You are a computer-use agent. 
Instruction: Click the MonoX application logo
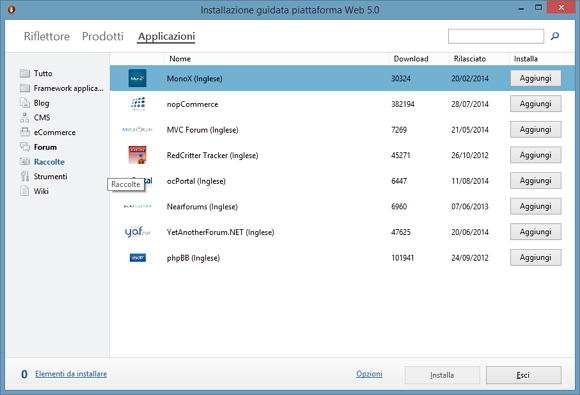(x=138, y=78)
